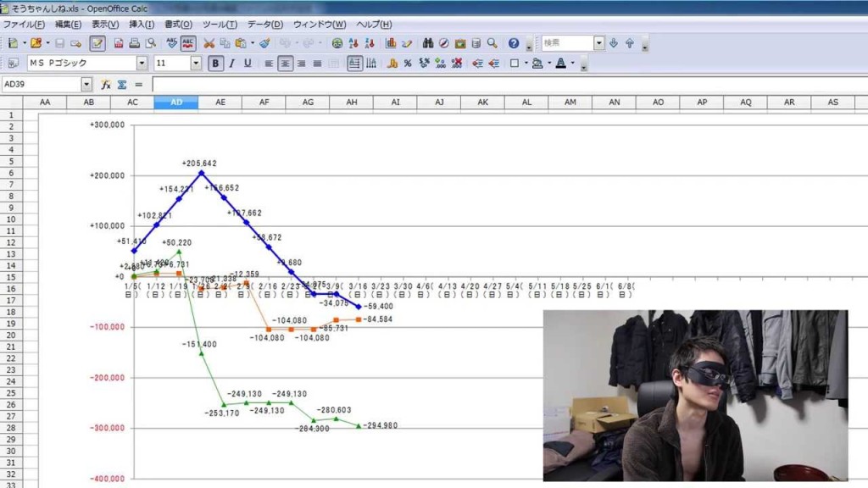Image resolution: width=868 pixels, height=488 pixels.
Task: Toggle Bold formatting
Action: 216,64
